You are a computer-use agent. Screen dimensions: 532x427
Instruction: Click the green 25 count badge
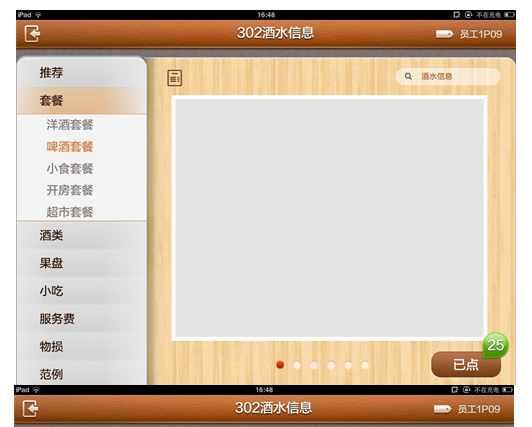(x=495, y=345)
